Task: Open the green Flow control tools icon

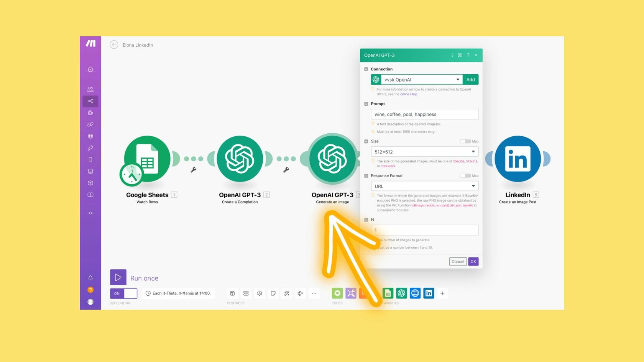Action: (x=337, y=293)
